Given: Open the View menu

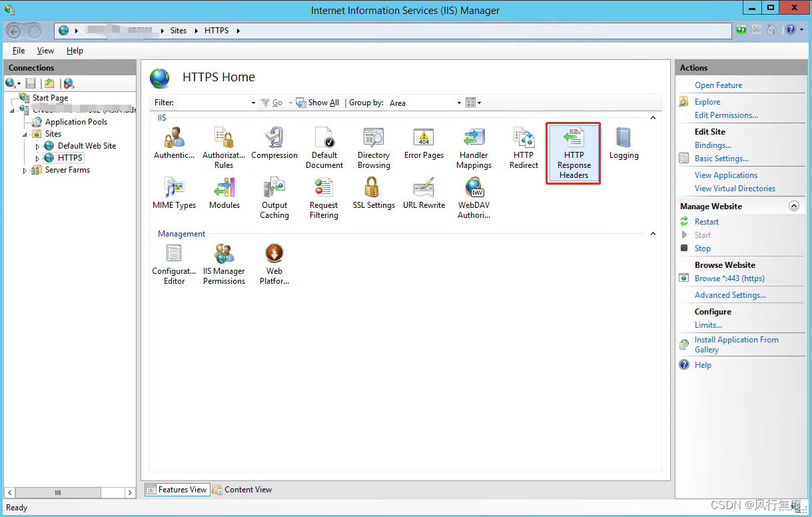Looking at the screenshot, I should pos(45,51).
